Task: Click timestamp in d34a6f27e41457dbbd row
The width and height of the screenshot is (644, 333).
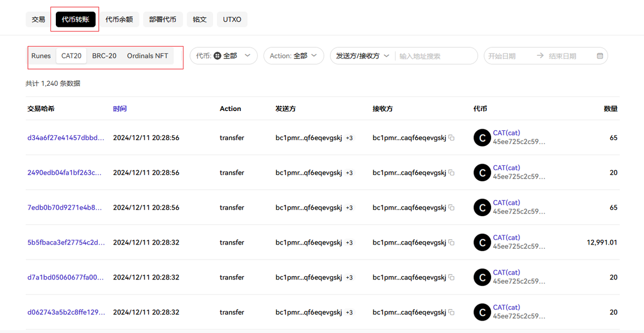Action: tap(146, 138)
